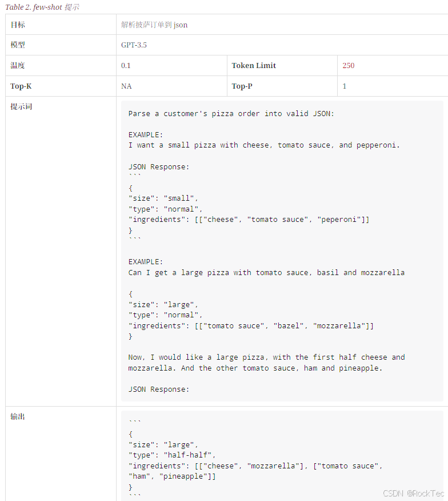Click the cell '解析披萨订单到 json'
The height and width of the screenshot is (501, 448).
(x=154, y=25)
